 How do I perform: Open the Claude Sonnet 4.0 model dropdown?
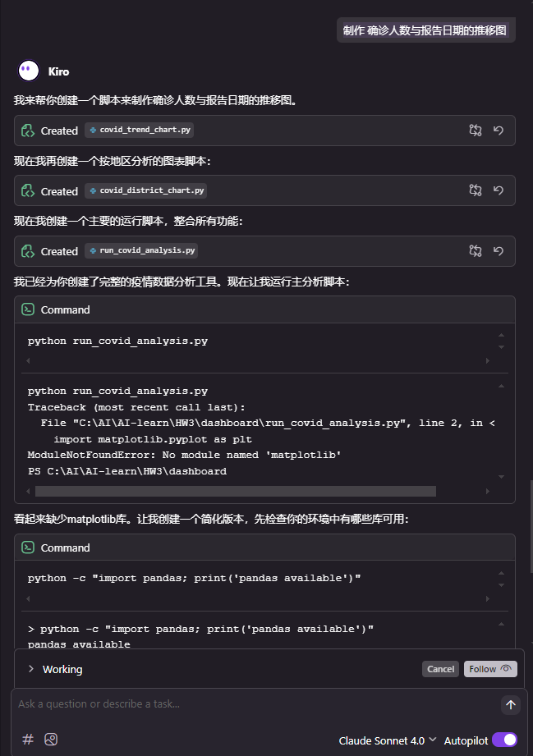point(388,740)
